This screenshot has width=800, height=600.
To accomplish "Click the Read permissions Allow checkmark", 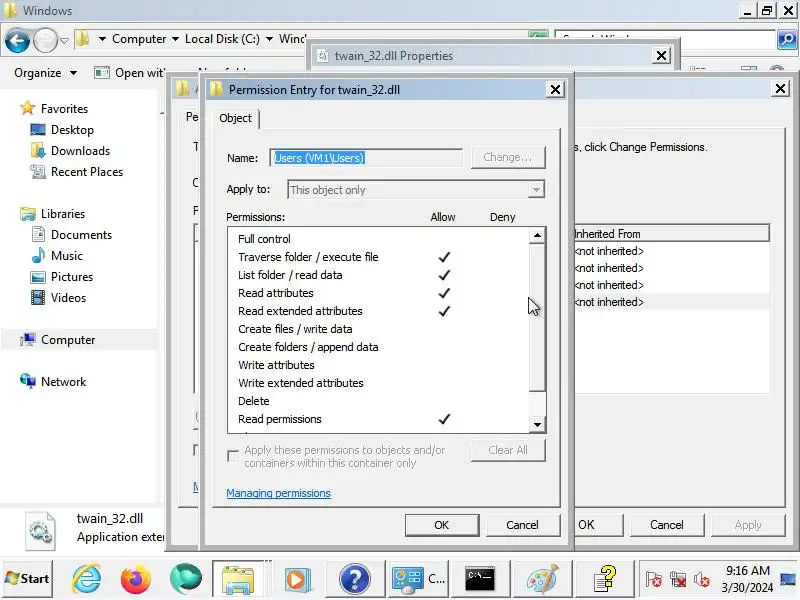I will (x=444, y=419).
